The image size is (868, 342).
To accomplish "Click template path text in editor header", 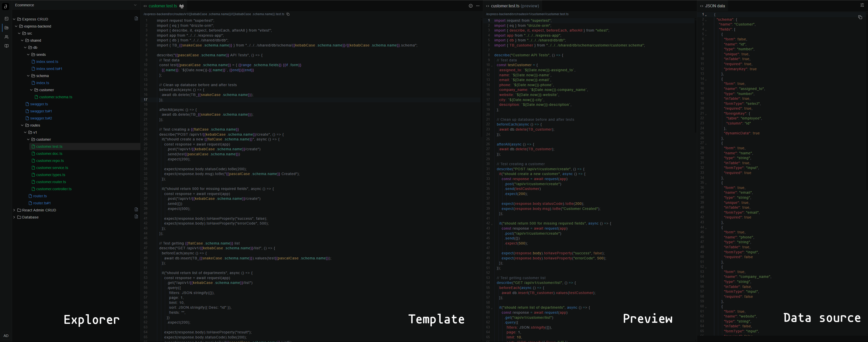I will (214, 14).
